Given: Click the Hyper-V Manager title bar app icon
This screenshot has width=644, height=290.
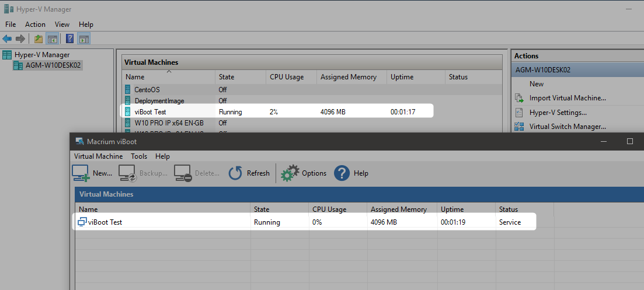Looking at the screenshot, I should 8,9.
